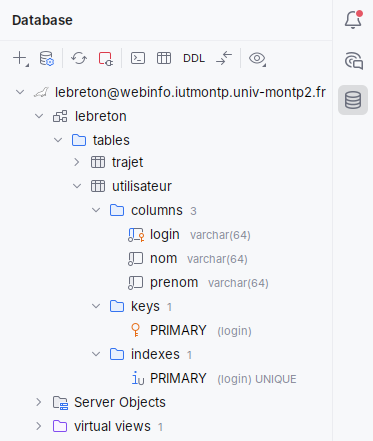This screenshot has height=441, width=373.
Task: Click the utilisateur table icon
Action: tap(98, 186)
